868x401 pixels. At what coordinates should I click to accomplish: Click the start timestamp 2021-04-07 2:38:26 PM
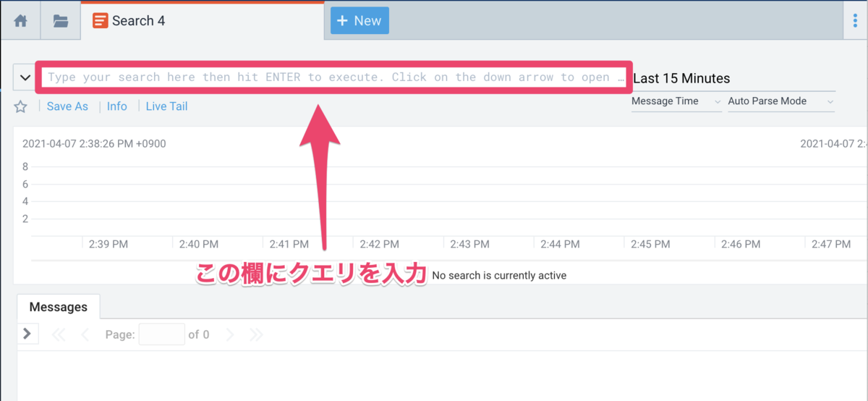tap(94, 144)
